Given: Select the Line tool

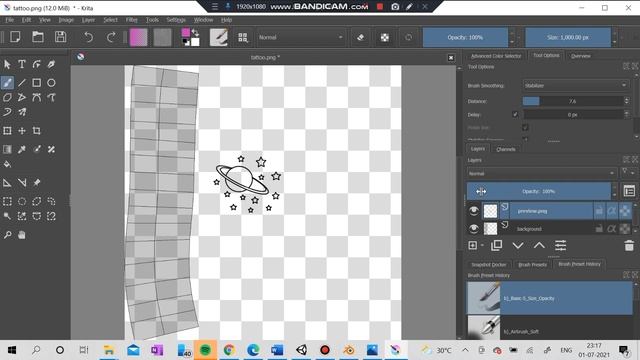Looking at the screenshot, I should tap(22, 83).
